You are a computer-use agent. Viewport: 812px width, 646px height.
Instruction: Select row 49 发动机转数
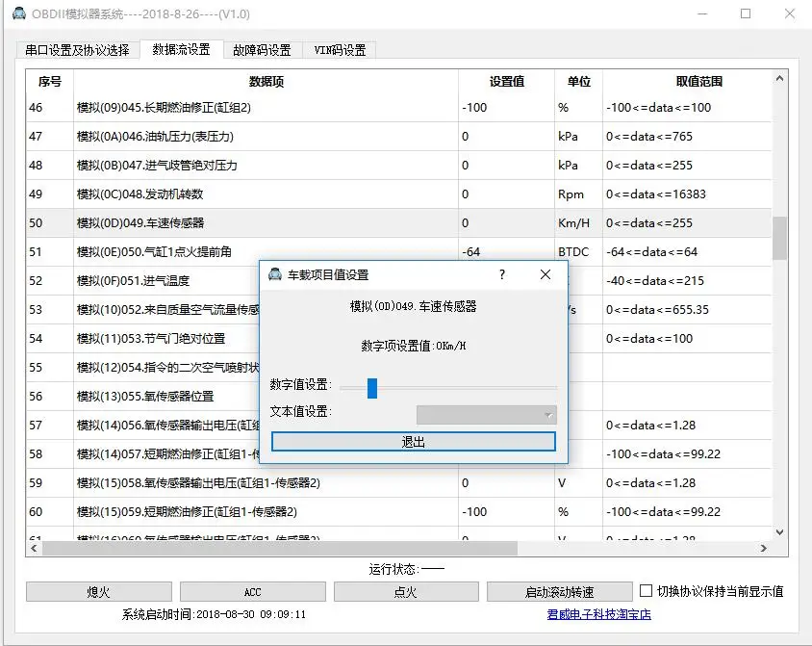tap(398, 194)
